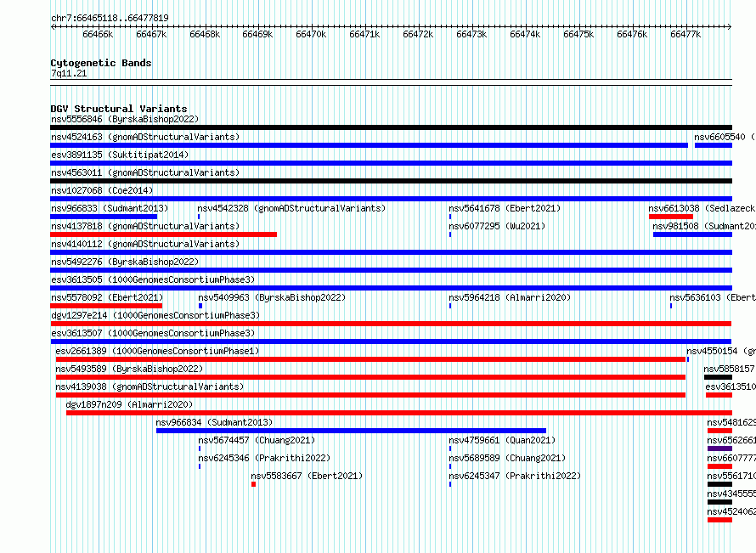This screenshot has width=756, height=553.
Task: Click the 66471k ruler mark
Action: coord(365,34)
